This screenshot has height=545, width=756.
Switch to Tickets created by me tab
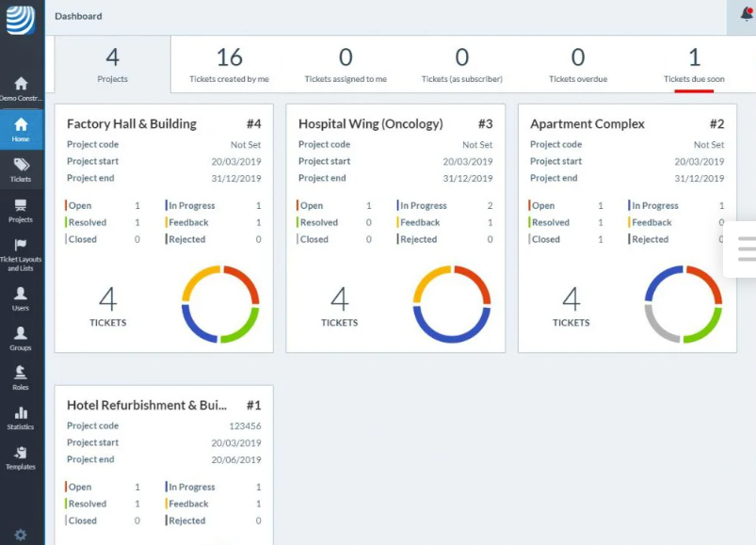click(x=229, y=65)
